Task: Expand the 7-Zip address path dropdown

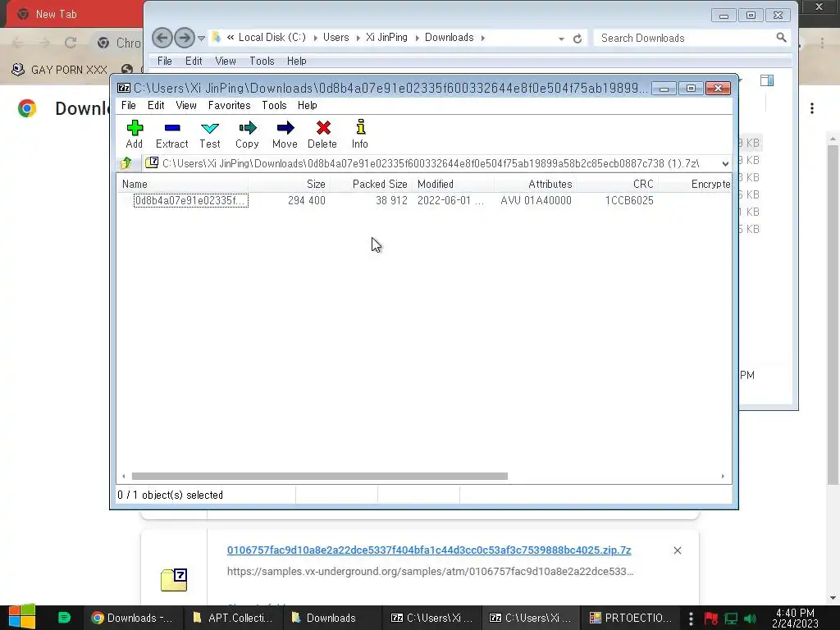Action: [725, 163]
